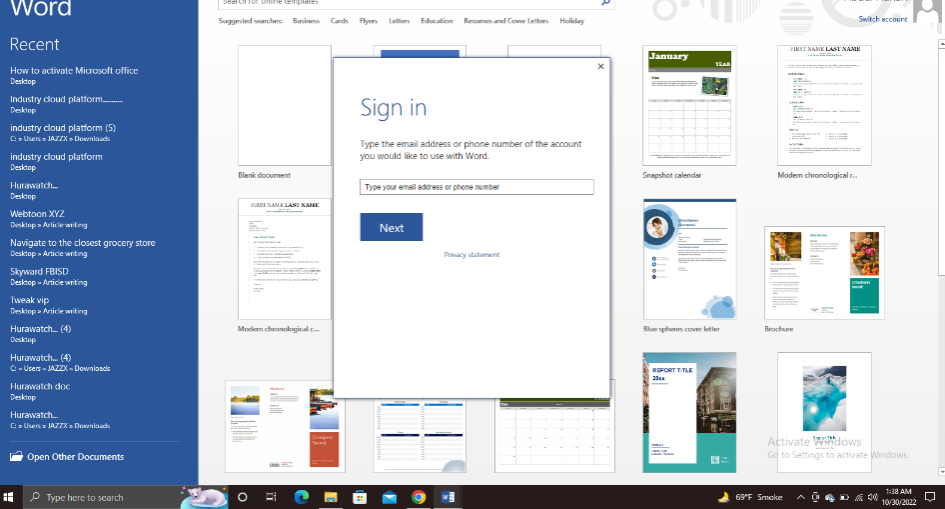This screenshot has height=509, width=945.
Task: Select Cards suggested search
Action: point(339,20)
